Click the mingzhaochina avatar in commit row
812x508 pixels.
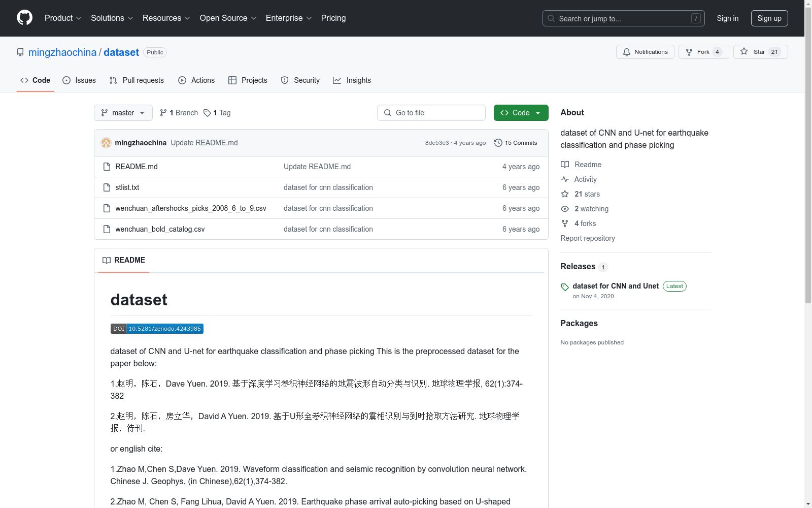pos(106,143)
